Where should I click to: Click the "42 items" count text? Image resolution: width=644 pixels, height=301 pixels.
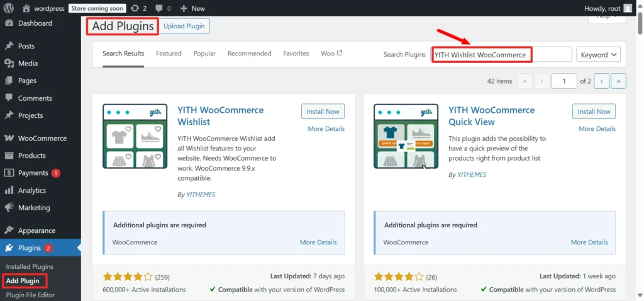click(499, 81)
